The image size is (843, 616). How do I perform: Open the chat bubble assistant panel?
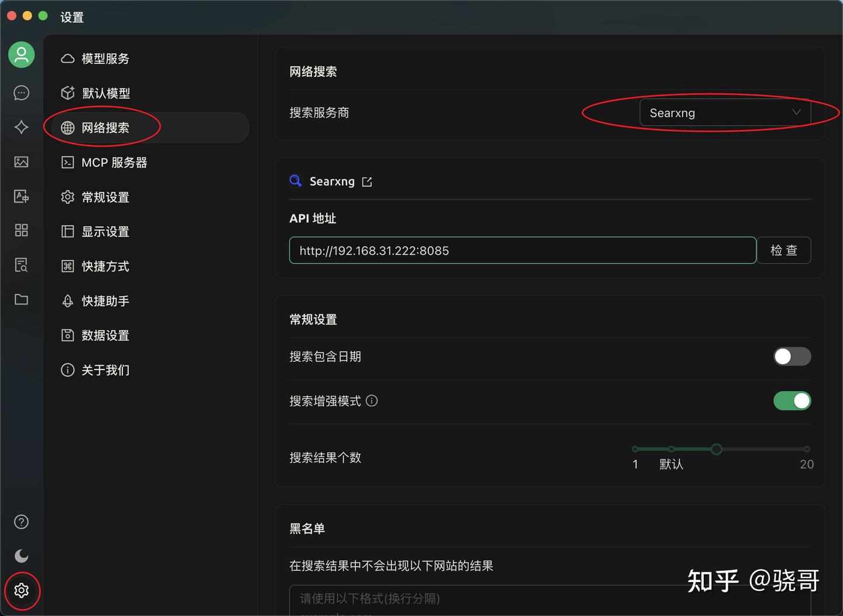(21, 93)
